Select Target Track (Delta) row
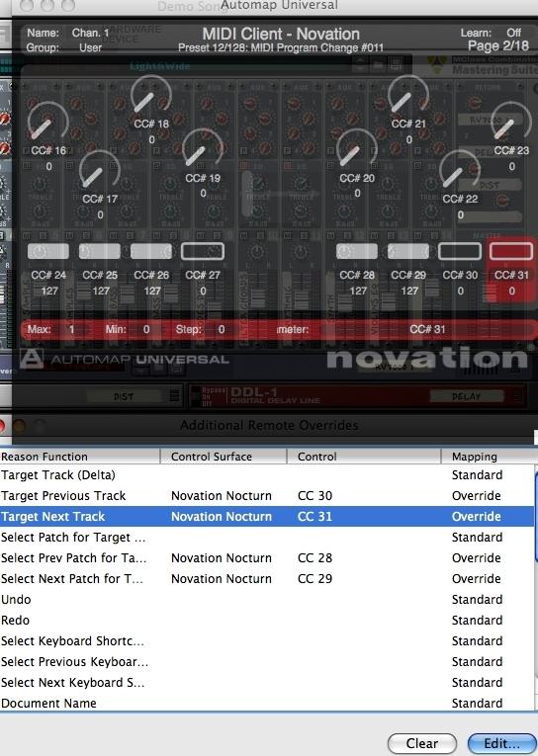Viewport: 538px width, 756px height. [x=267, y=475]
